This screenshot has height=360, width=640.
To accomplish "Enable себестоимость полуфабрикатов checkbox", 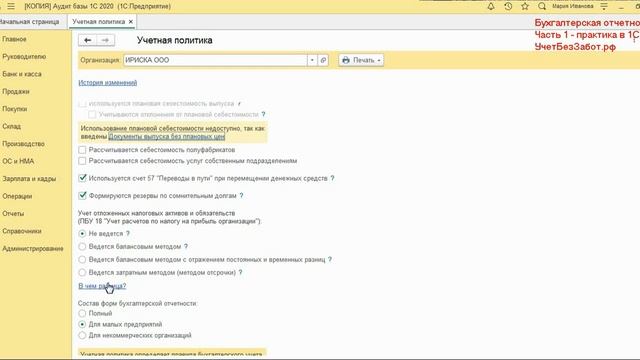I will click(82, 150).
